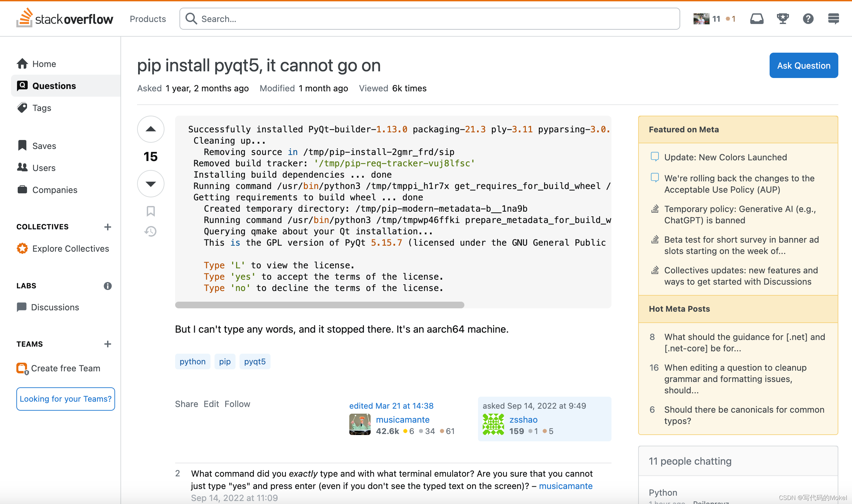Image resolution: width=852 pixels, height=504 pixels.
Task: Open the site switcher stack icon
Action: (x=833, y=19)
